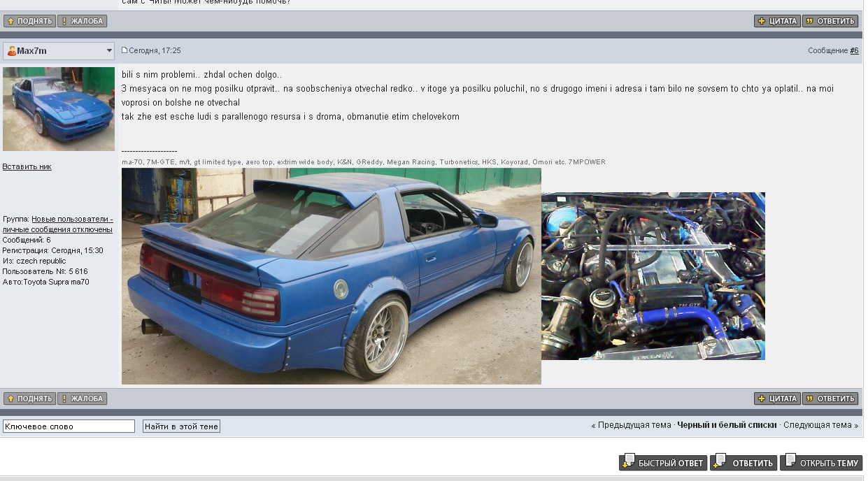Go to 'Предыдущая тема' link
Viewport: 868px width, 481px height.
[634, 425]
